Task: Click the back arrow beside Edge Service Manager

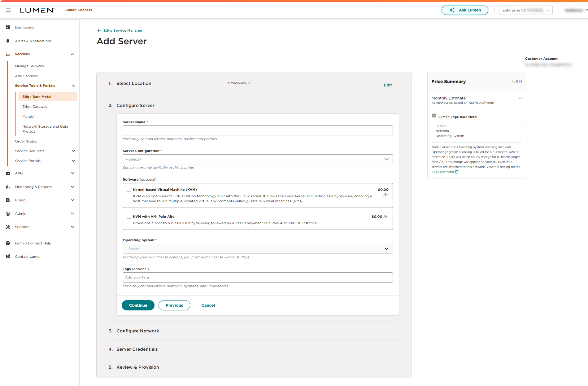Action: click(x=99, y=31)
